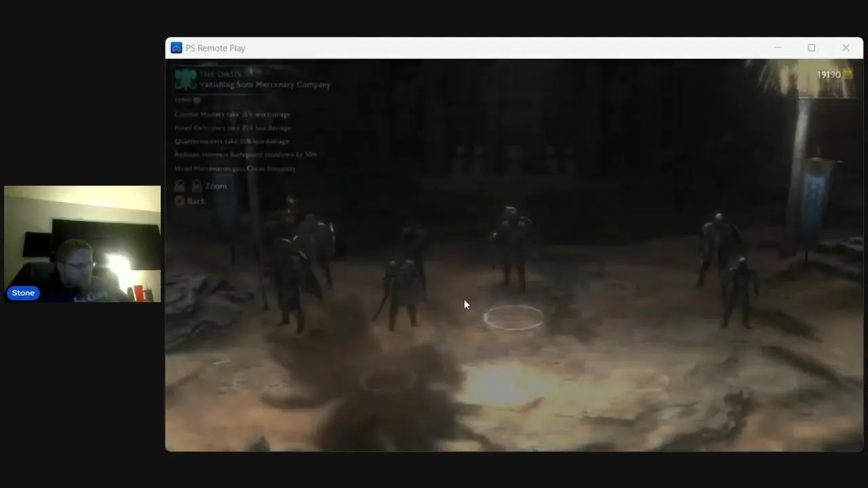868x488 pixels.
Task: Click the PS Remote Play app icon
Action: (x=176, y=48)
